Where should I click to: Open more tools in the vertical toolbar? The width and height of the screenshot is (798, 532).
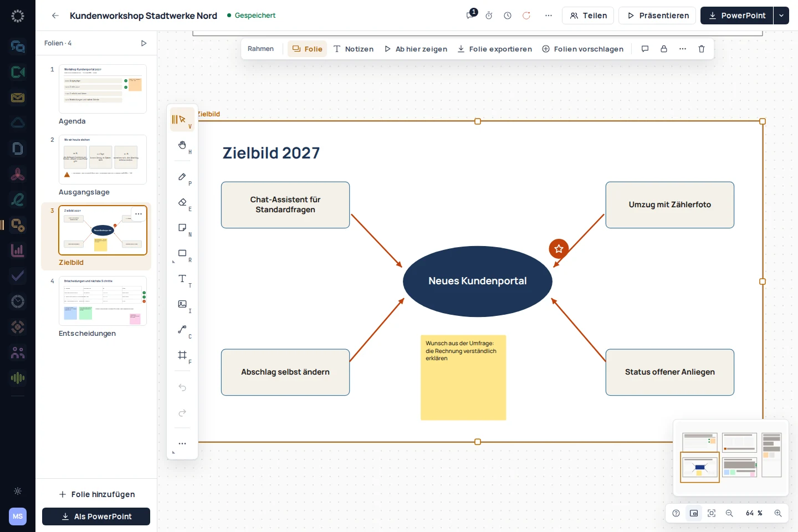(x=182, y=443)
